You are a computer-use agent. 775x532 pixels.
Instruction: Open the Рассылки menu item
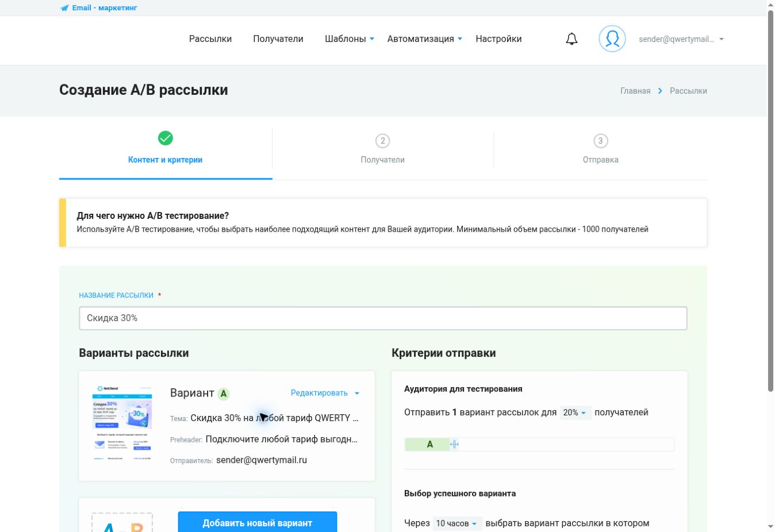pos(210,39)
